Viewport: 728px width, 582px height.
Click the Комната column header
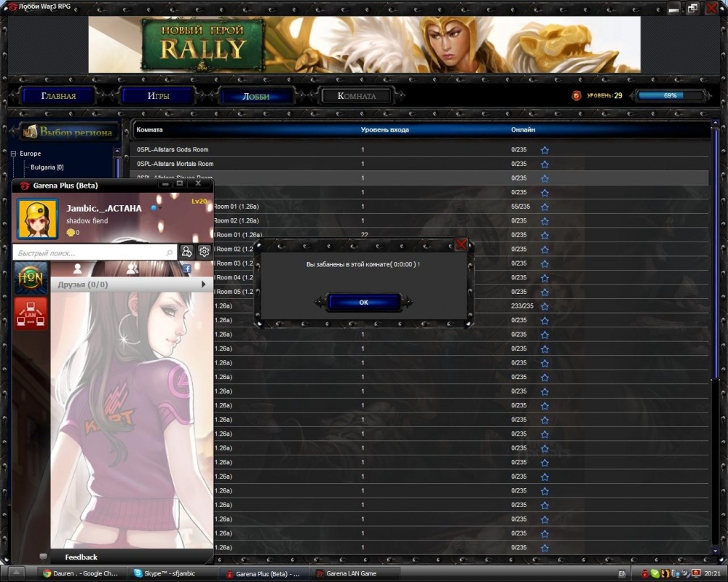pos(149,129)
